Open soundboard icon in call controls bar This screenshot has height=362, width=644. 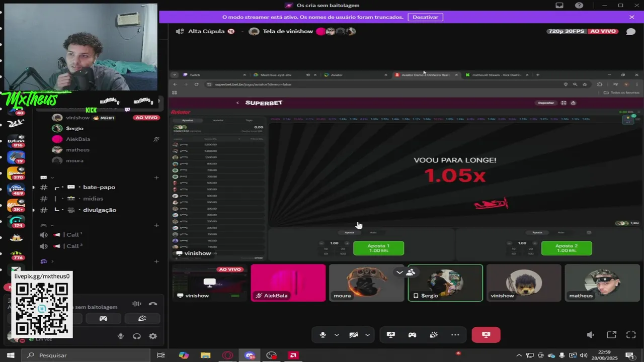434,335
